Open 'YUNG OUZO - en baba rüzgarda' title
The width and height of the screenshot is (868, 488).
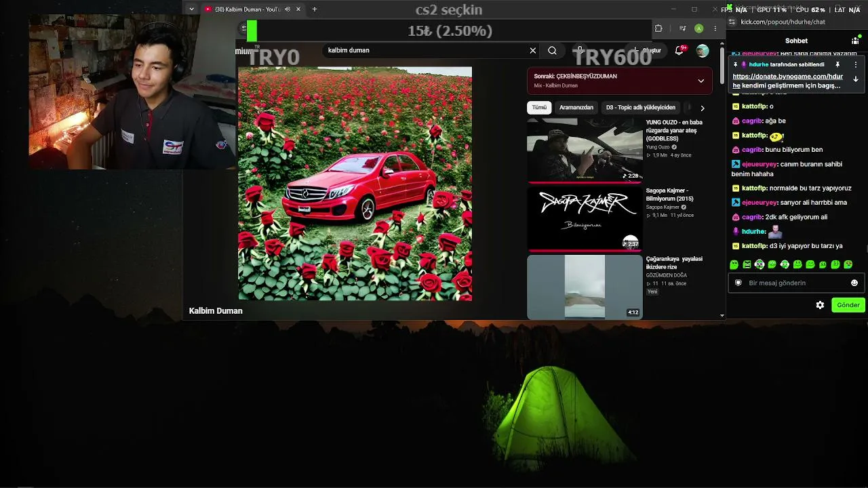(674, 130)
